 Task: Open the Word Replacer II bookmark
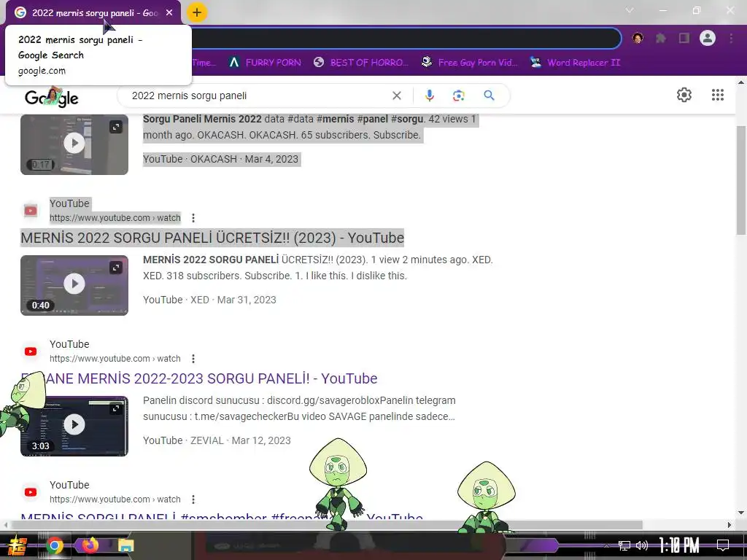pos(576,63)
